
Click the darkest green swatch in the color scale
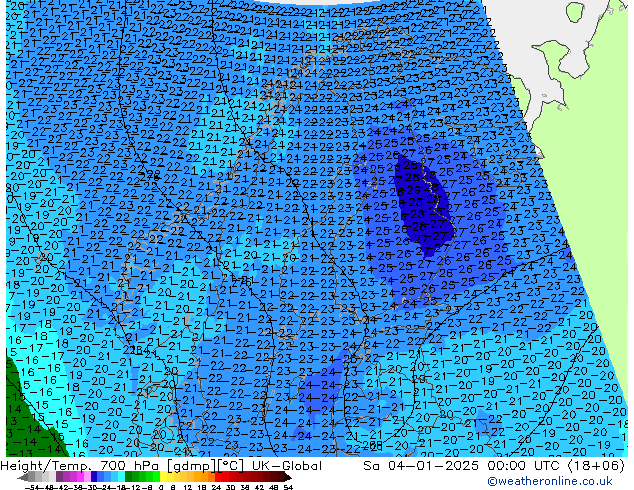coord(129,477)
